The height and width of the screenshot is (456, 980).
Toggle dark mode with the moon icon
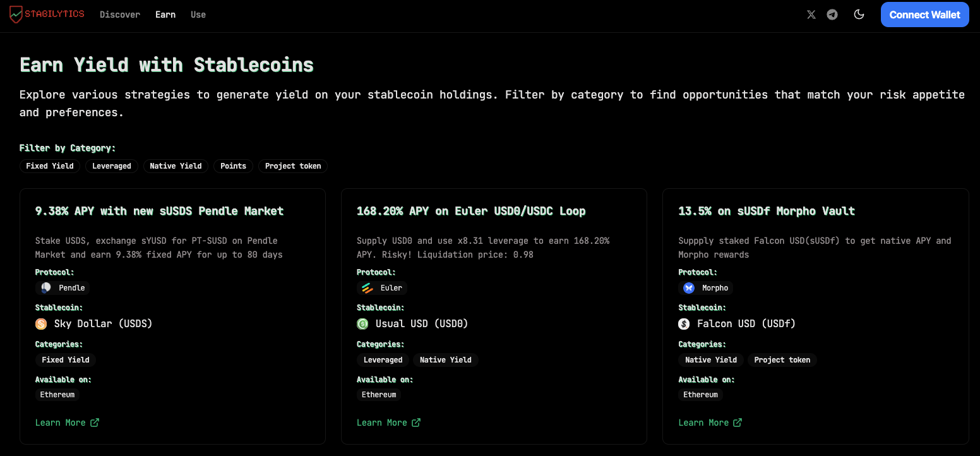[x=859, y=15]
